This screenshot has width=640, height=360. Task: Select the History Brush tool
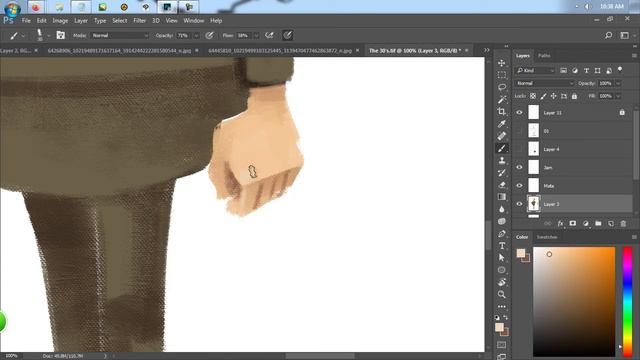[x=502, y=173]
